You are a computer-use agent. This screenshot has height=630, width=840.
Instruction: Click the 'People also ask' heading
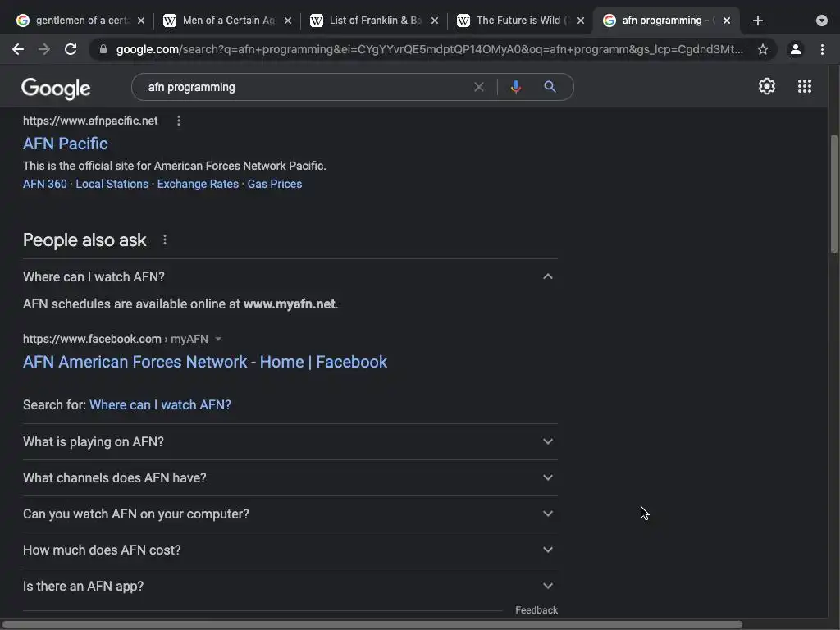click(84, 240)
